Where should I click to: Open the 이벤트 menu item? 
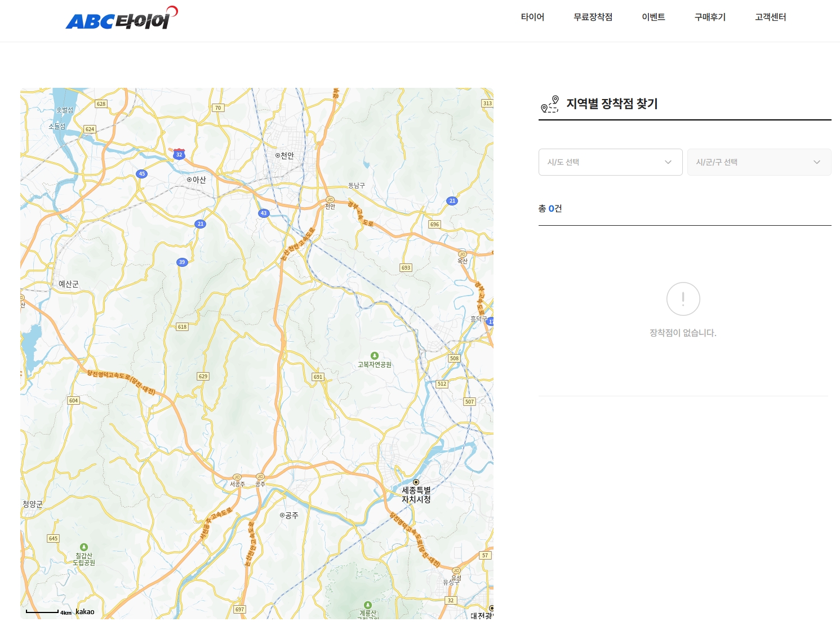point(653,17)
